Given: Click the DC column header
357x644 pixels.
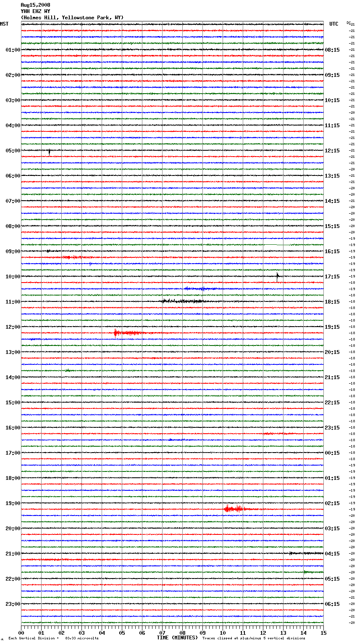Looking at the screenshot, I should pyautogui.click(x=349, y=23).
